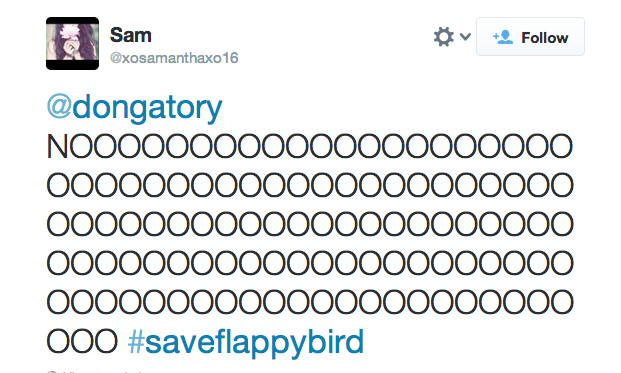Visit the @xosamanthaxo16 handle

point(174,58)
